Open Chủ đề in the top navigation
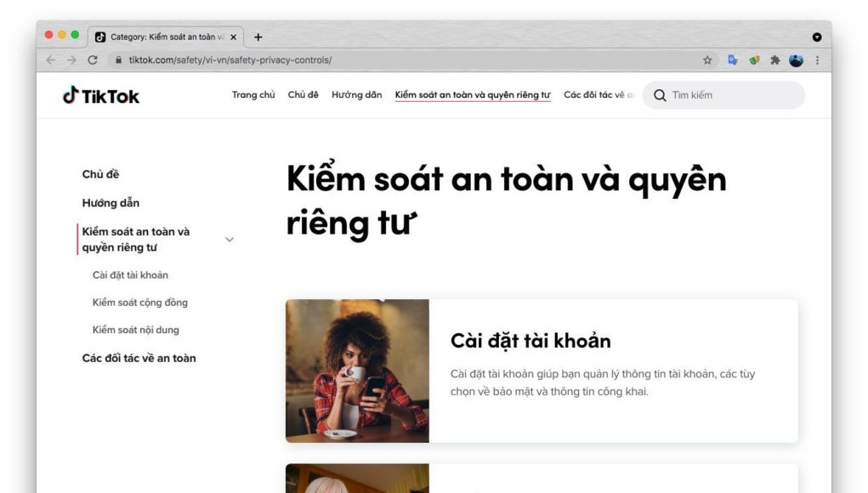The image size is (868, 493). 303,94
